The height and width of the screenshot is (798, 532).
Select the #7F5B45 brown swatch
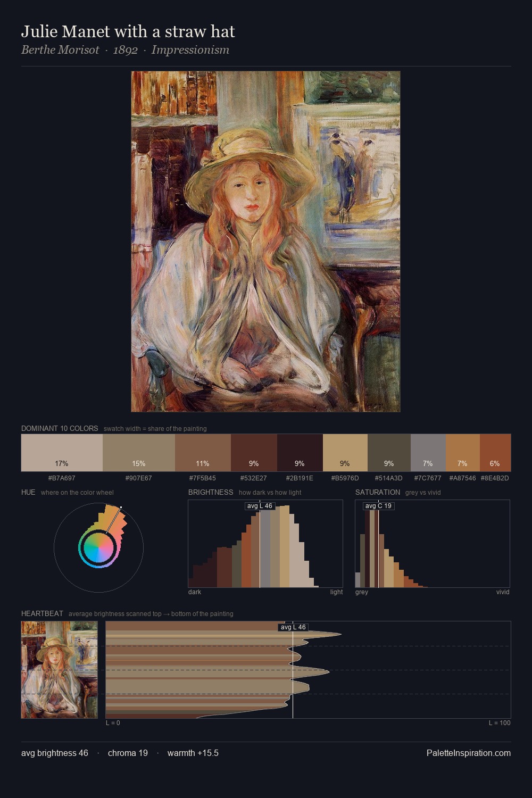point(203,453)
